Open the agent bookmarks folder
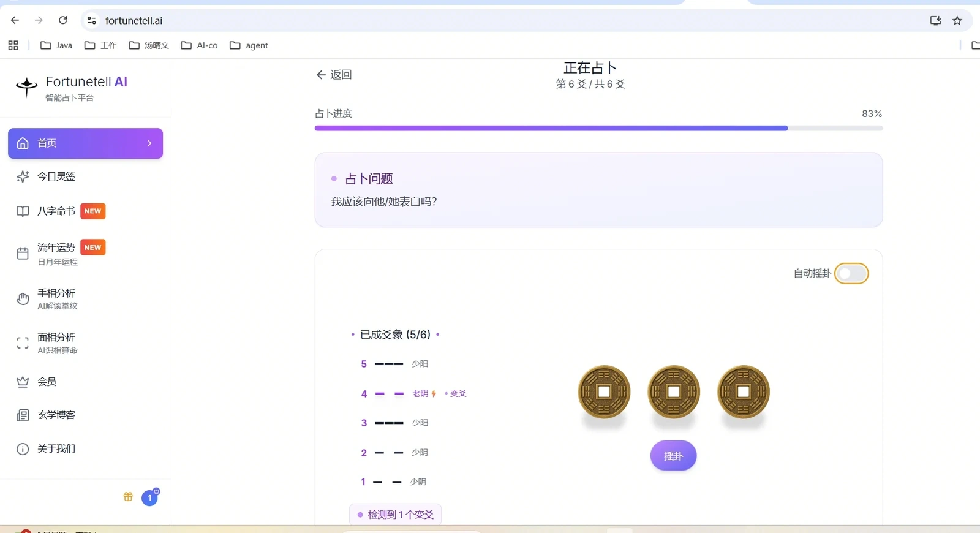 [249, 45]
